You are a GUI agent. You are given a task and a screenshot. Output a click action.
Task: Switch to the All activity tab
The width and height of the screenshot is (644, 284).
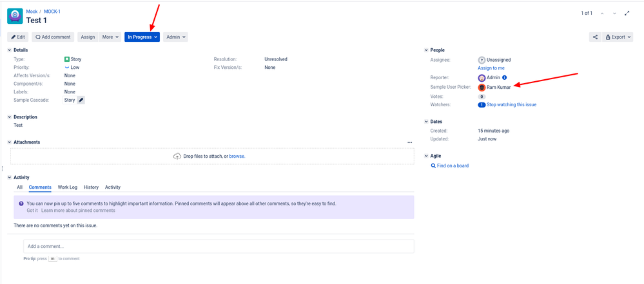[19, 187]
